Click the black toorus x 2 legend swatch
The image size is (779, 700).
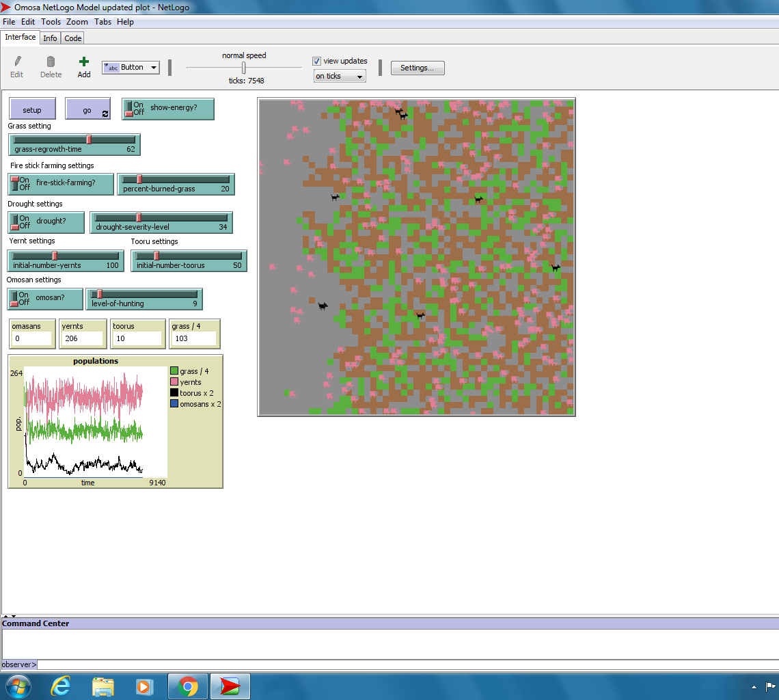(x=174, y=393)
